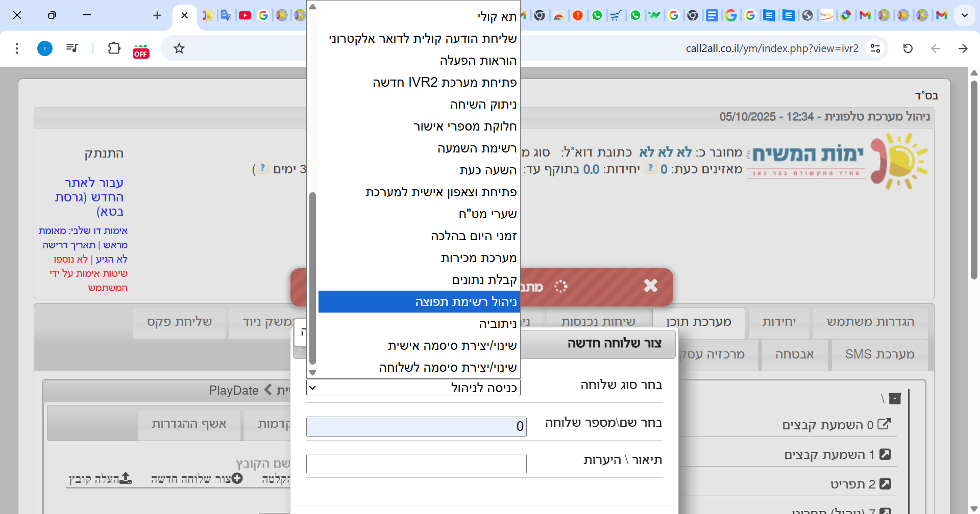
Task: Click the help icon beside מאזינים כעת
Action: tap(650, 168)
